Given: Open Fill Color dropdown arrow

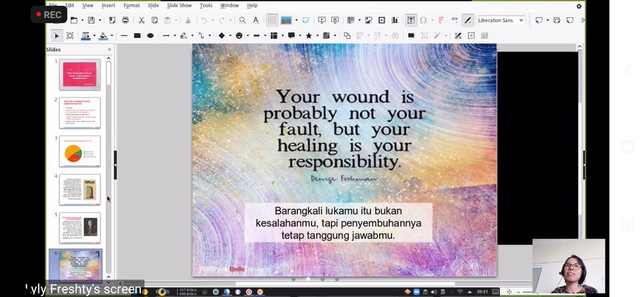Looking at the screenshot, I should [112, 36].
